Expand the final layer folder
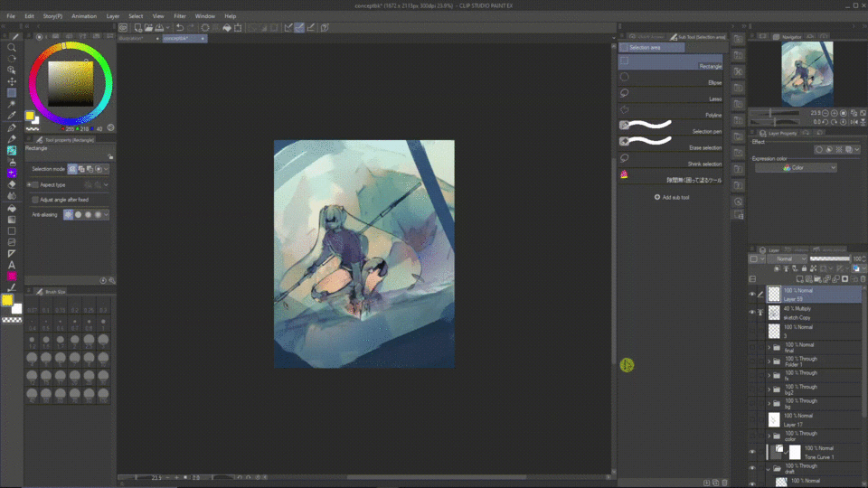The width and height of the screenshot is (868, 488). [x=769, y=347]
